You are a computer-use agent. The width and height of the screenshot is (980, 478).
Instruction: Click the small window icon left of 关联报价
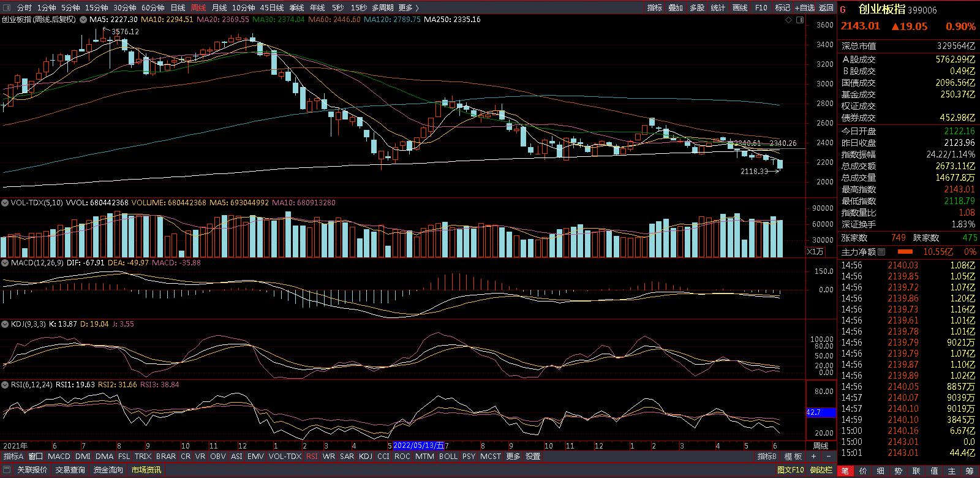[x=7, y=470]
